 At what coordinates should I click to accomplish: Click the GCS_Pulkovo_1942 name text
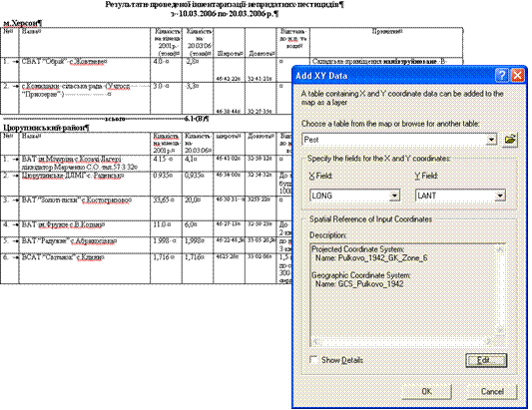[370, 284]
